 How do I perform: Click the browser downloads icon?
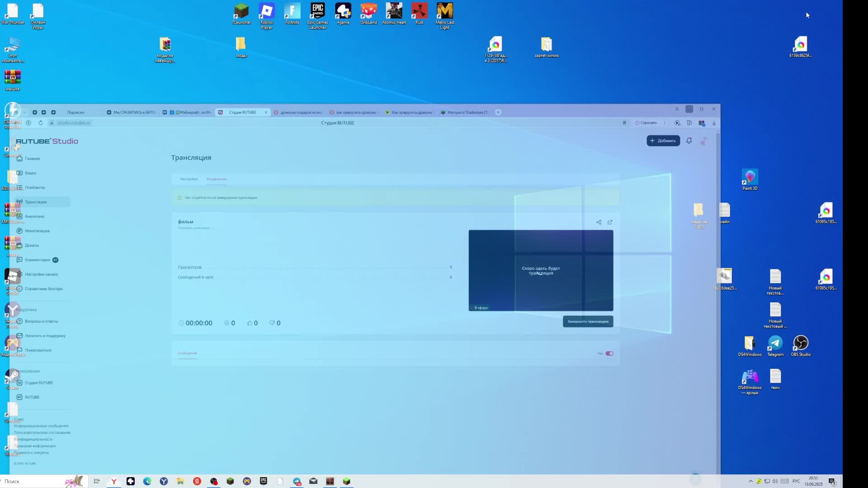(714, 123)
